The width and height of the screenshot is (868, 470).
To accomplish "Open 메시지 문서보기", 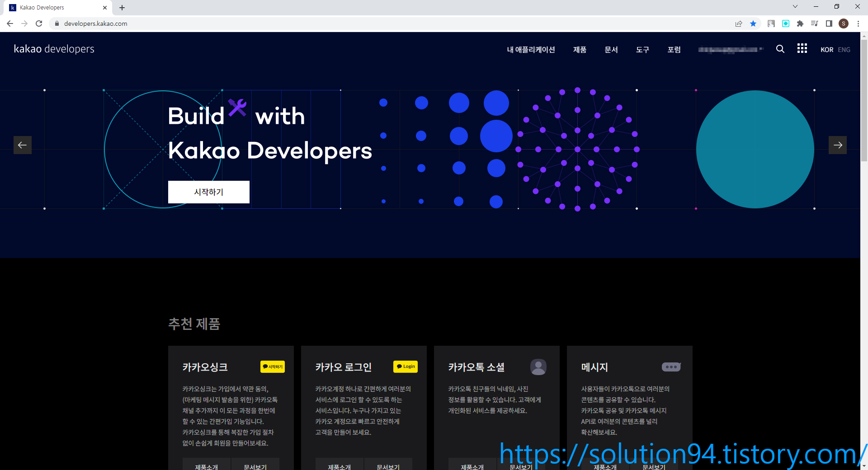I will (x=654, y=465).
